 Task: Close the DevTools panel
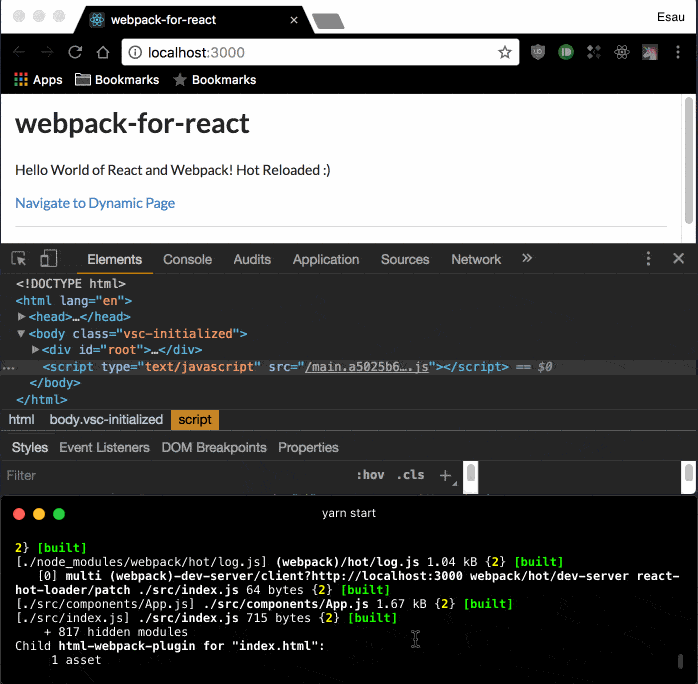click(x=678, y=259)
